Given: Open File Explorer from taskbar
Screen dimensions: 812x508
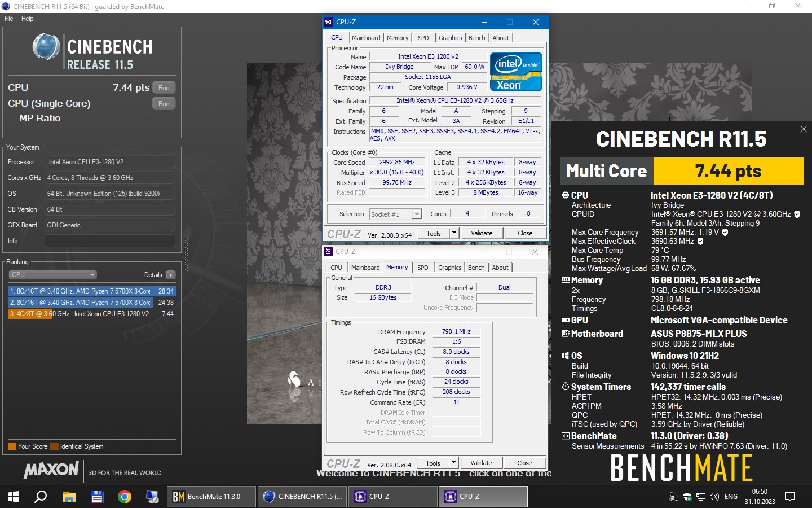Looking at the screenshot, I should (69, 497).
